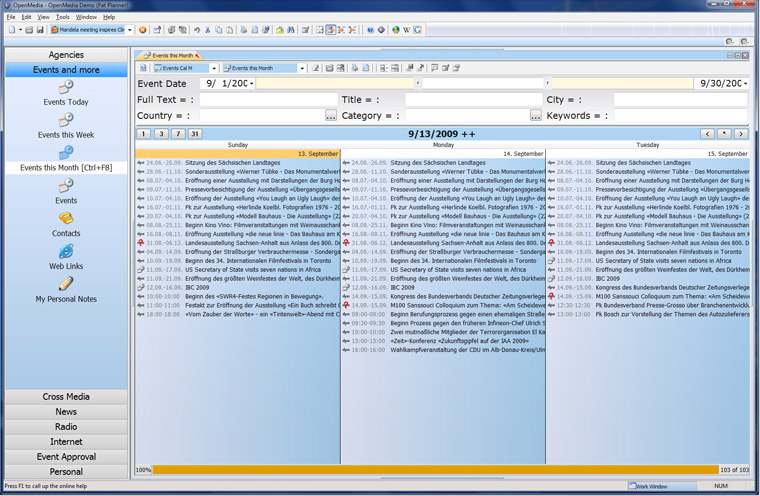760x496 pixels.
Task: Select the Events this Month tab
Action: (171, 55)
